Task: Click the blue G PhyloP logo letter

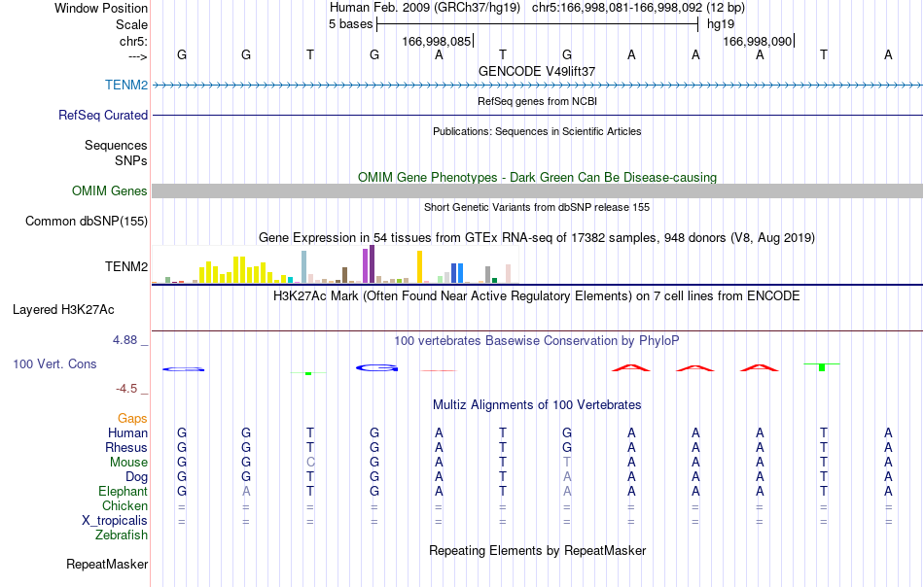Action: point(376,368)
